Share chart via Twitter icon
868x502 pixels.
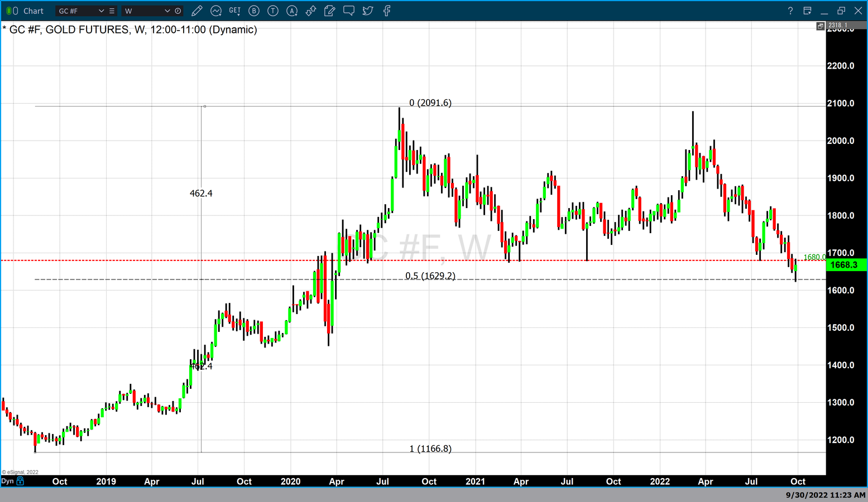[x=368, y=11]
